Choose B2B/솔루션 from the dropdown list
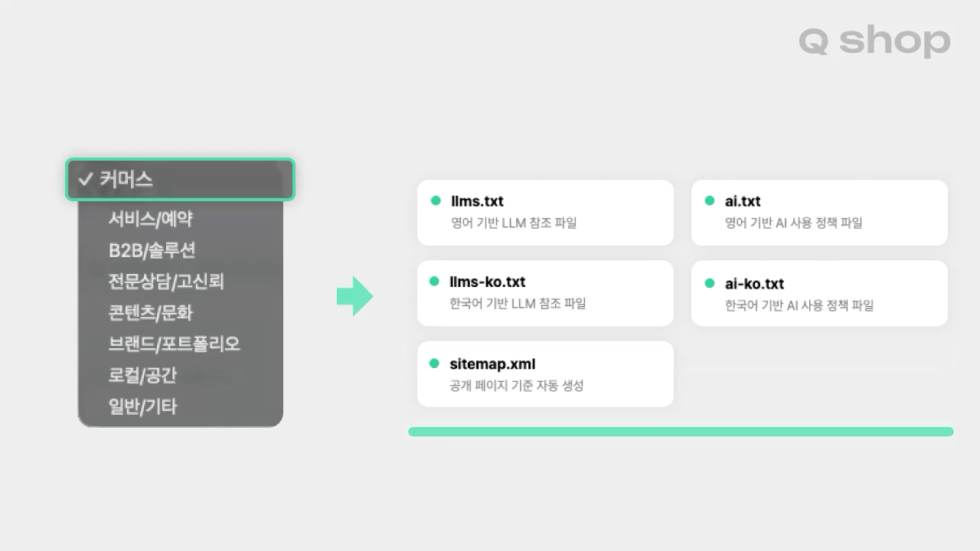This screenshot has height=551, width=980. (x=152, y=250)
